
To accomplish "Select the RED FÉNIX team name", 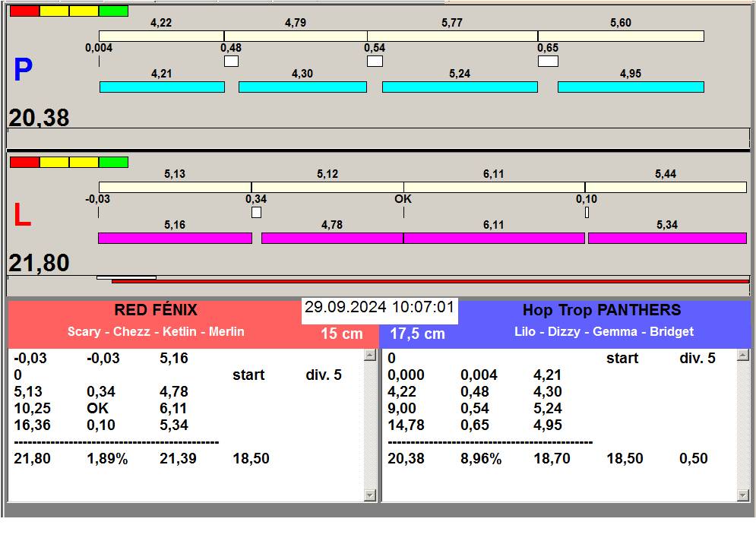I will 156,310.
